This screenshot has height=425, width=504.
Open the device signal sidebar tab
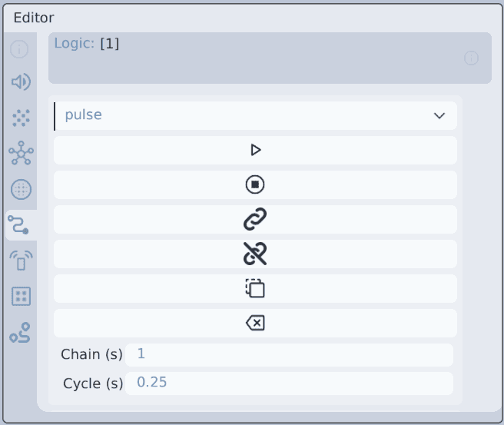(x=21, y=260)
